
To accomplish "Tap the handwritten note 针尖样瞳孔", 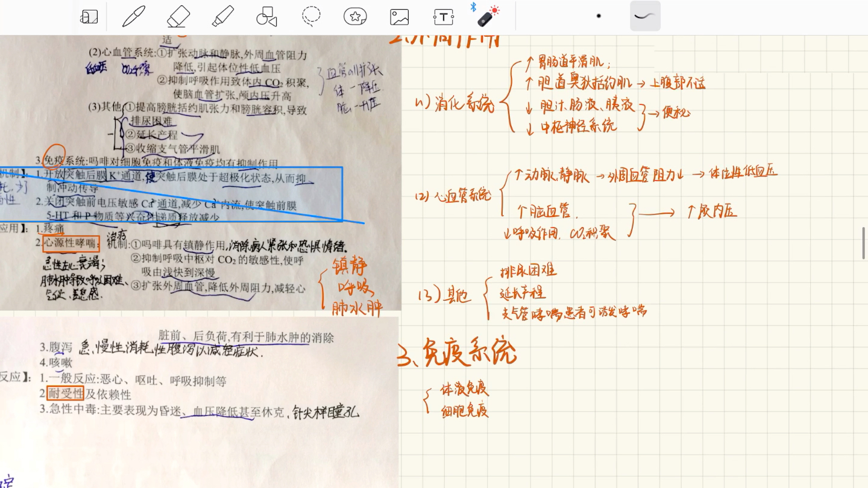I will coord(325,412).
